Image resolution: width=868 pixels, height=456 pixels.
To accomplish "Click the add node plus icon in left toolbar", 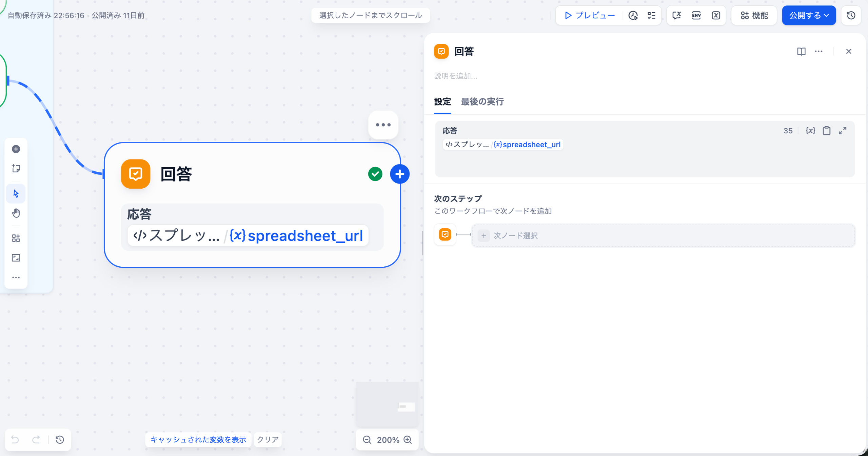I will tap(16, 149).
